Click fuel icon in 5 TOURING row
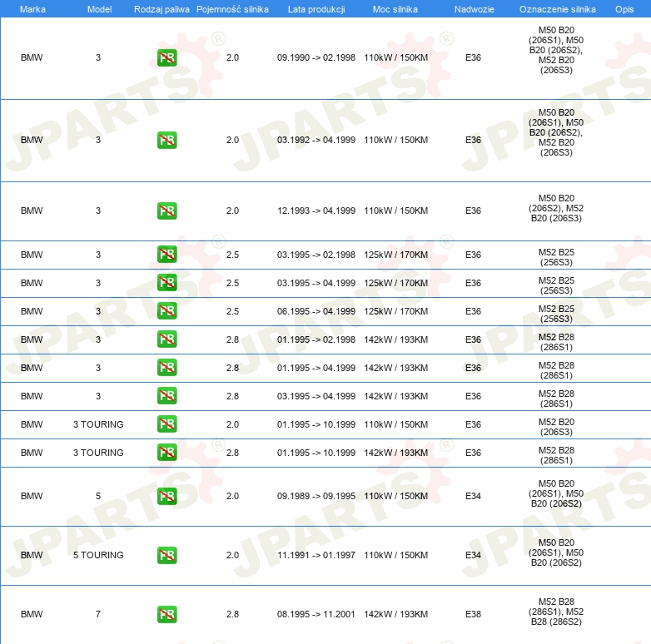 166,555
